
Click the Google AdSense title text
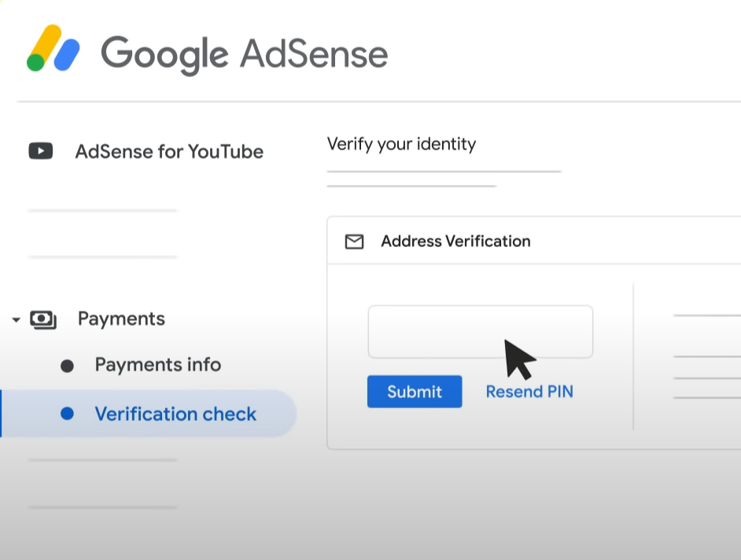coord(245,54)
